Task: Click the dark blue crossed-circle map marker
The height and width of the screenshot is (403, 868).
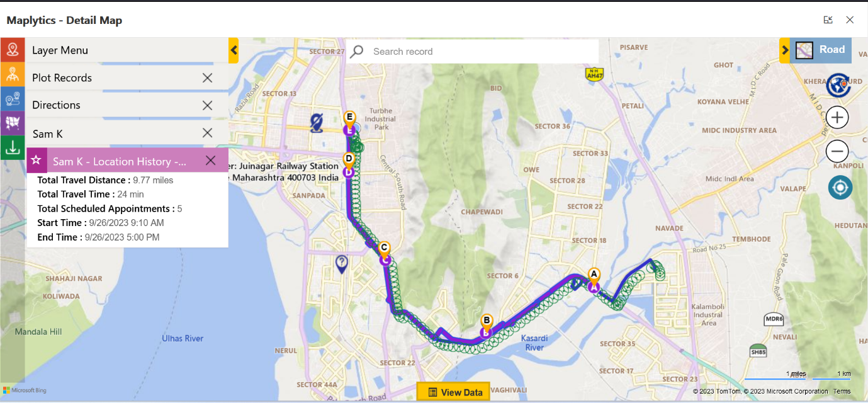Action: point(317,122)
